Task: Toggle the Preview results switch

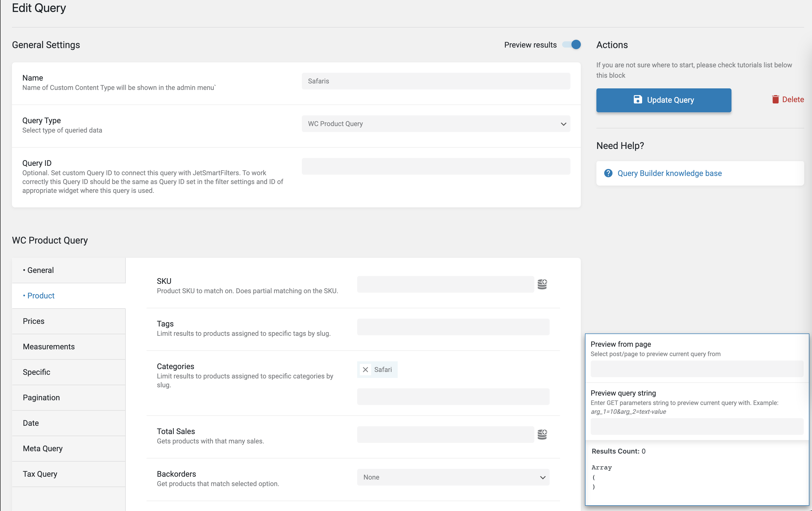Action: (x=571, y=44)
